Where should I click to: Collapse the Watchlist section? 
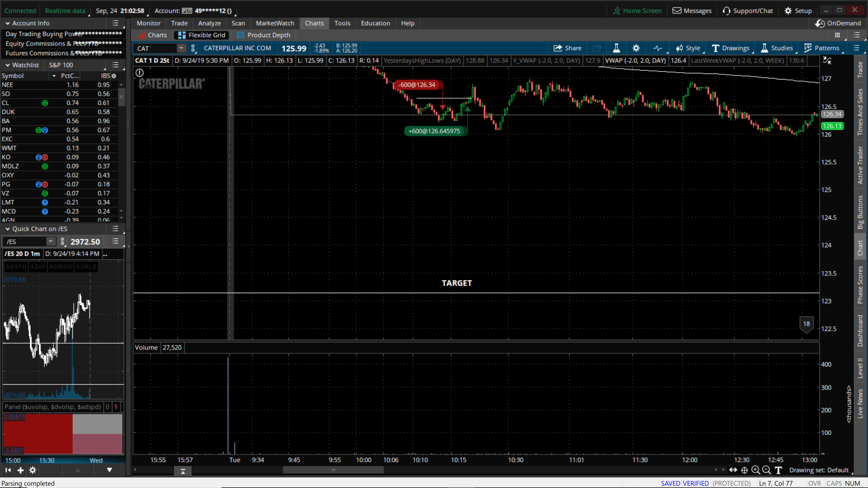click(x=7, y=65)
